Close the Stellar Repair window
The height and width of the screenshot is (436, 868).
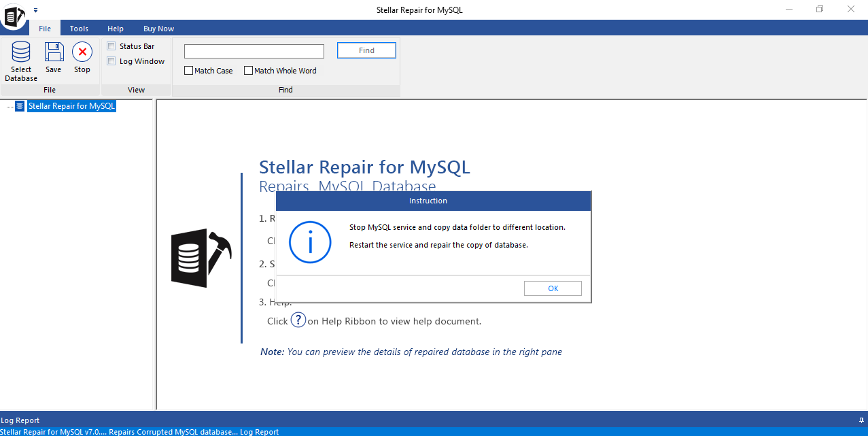click(x=851, y=10)
